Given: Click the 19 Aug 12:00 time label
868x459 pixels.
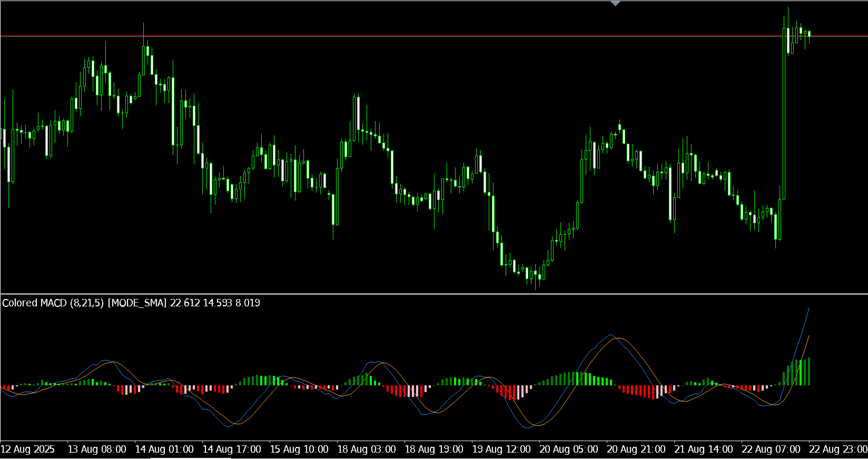Looking at the screenshot, I should point(501,449).
